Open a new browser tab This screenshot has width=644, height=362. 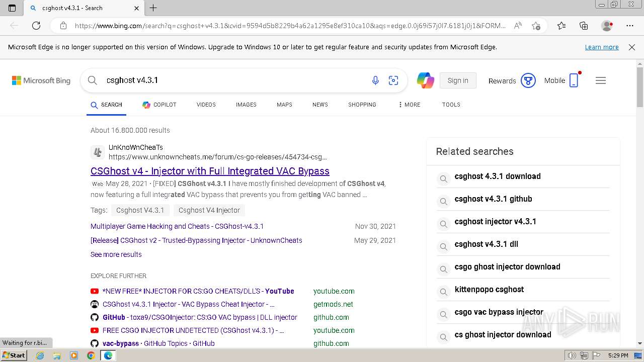pyautogui.click(x=153, y=8)
